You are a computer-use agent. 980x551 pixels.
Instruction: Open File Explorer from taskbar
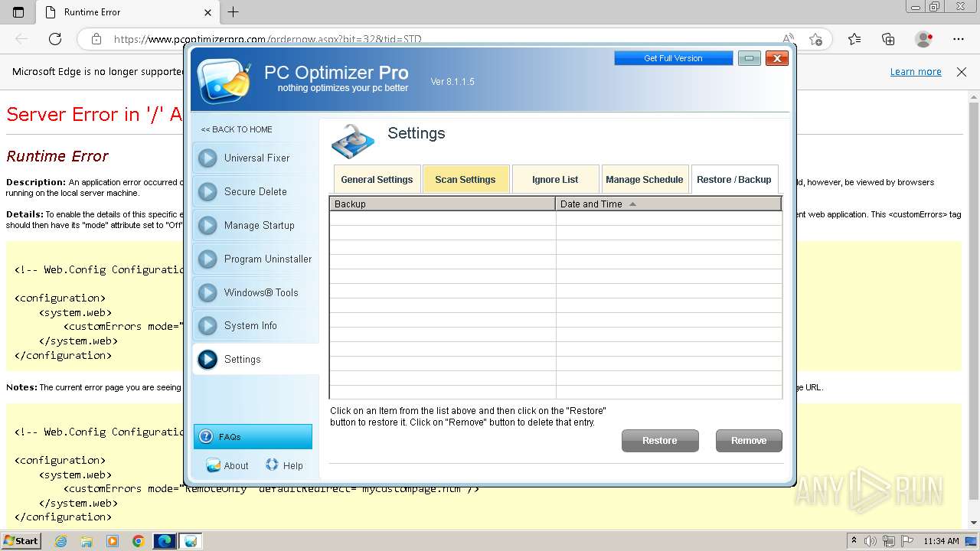pyautogui.click(x=87, y=541)
